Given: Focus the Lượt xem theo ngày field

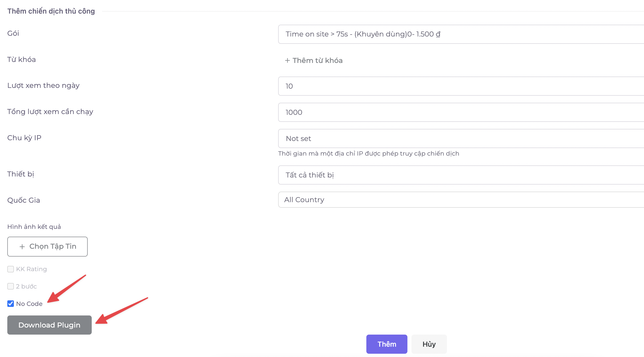Looking at the screenshot, I should pos(461,86).
